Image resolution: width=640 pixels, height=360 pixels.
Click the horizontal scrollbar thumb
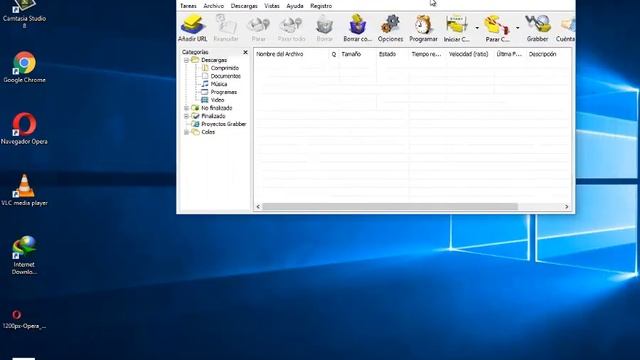390,207
